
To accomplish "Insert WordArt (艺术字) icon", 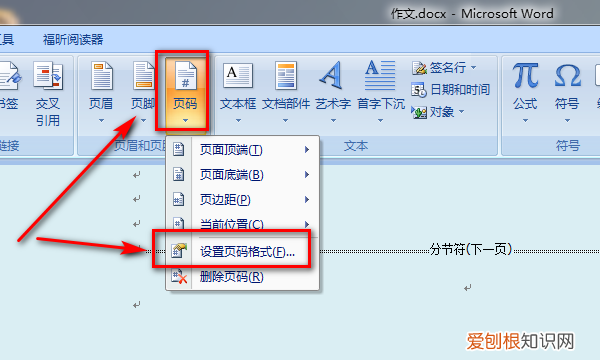I will pyautogui.click(x=332, y=75).
